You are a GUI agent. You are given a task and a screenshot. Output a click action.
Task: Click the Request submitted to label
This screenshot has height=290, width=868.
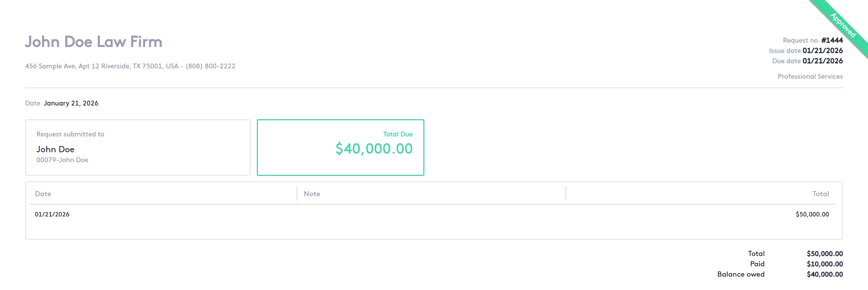click(70, 134)
